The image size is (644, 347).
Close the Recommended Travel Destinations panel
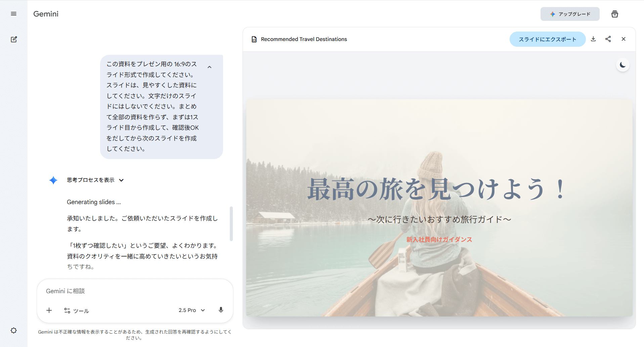[624, 39]
